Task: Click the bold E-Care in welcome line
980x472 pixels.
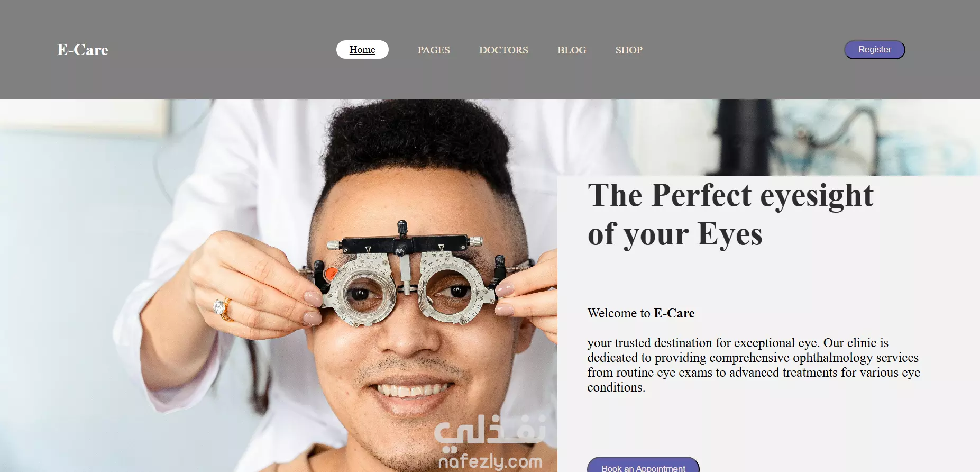Action: coord(674,313)
